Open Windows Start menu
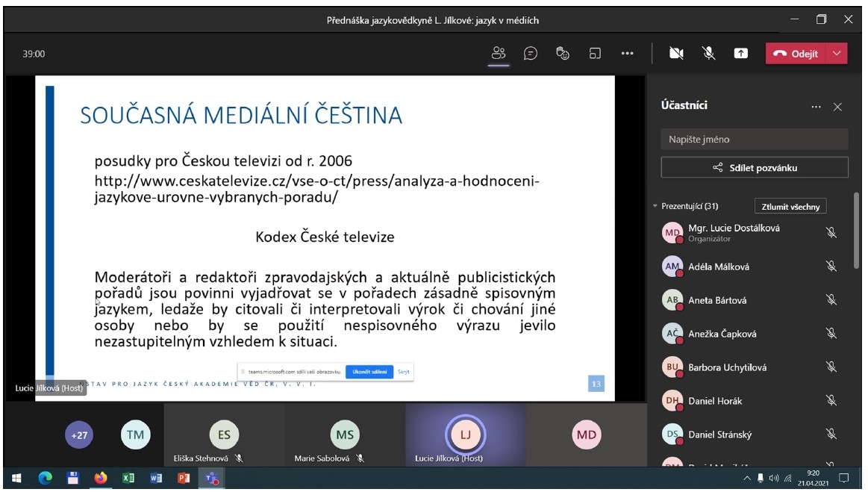 (x=16, y=478)
